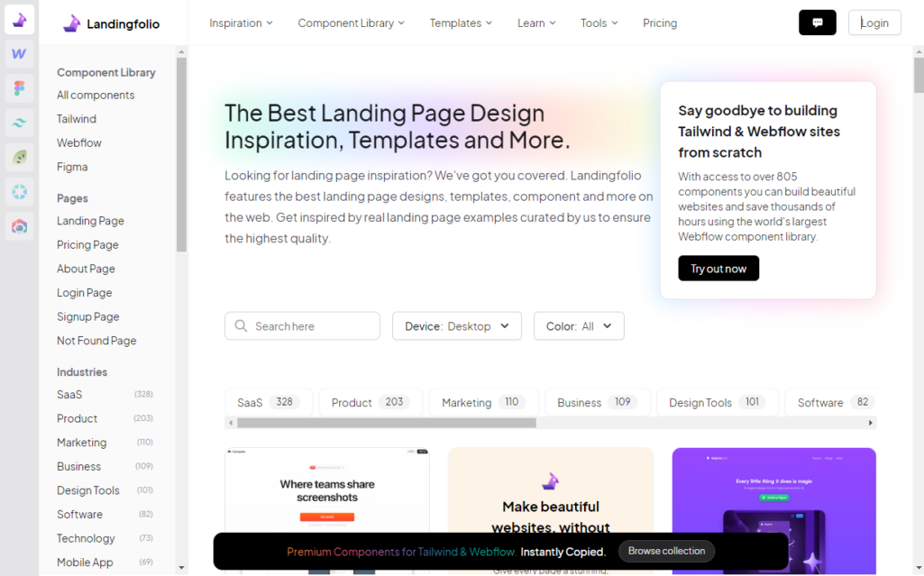This screenshot has height=576, width=924.
Task: Click the kiwi-colored platform icon in left strip
Action: tap(18, 159)
